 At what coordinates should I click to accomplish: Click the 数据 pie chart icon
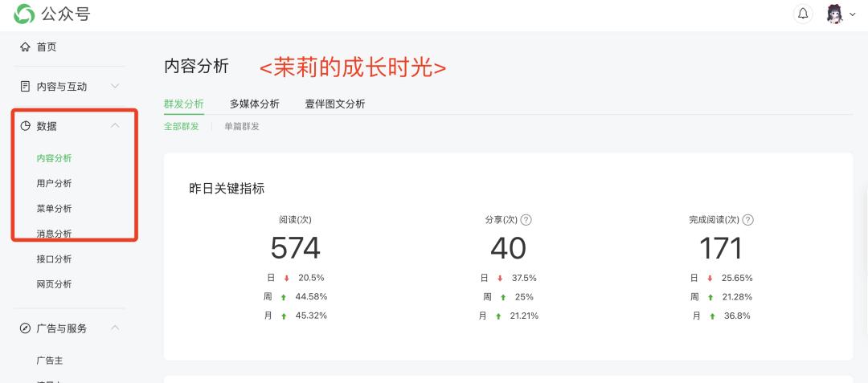point(25,126)
